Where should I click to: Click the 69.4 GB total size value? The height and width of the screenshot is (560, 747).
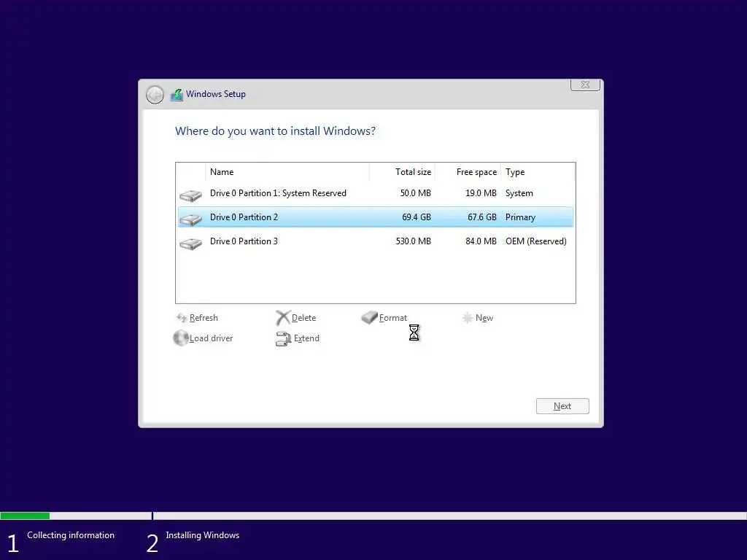coord(417,217)
